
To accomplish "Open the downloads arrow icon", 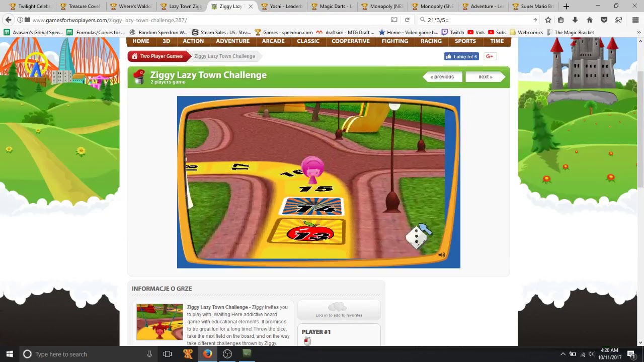I will (575, 20).
